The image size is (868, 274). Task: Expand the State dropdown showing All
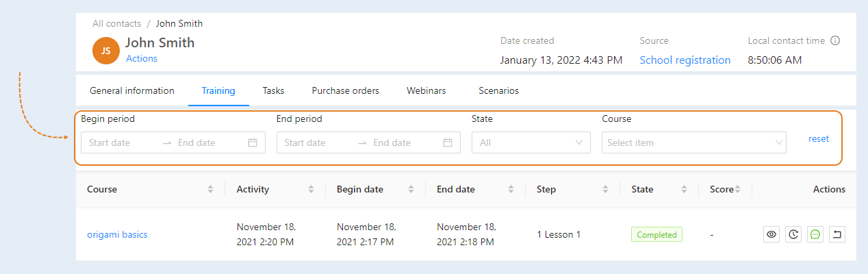point(531,142)
